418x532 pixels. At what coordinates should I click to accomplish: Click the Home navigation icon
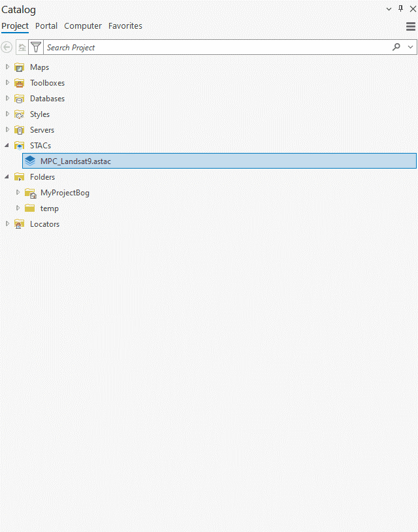(22, 47)
